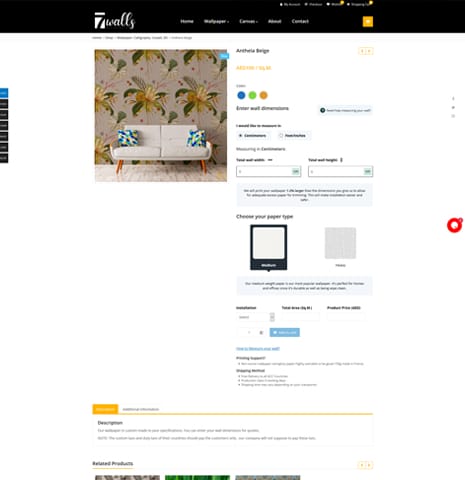Open My Account in top bar
This screenshot has height=480, width=465.
pyautogui.click(x=290, y=4)
